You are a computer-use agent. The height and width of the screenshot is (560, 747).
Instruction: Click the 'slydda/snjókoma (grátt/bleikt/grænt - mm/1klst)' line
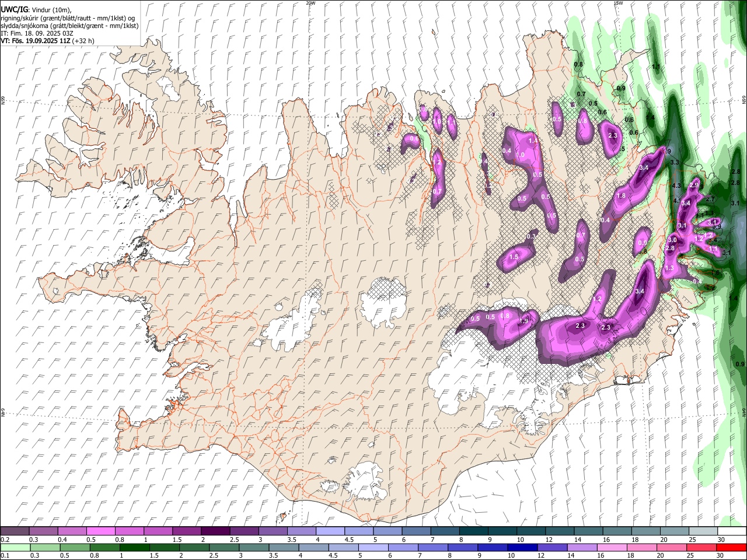(x=69, y=26)
